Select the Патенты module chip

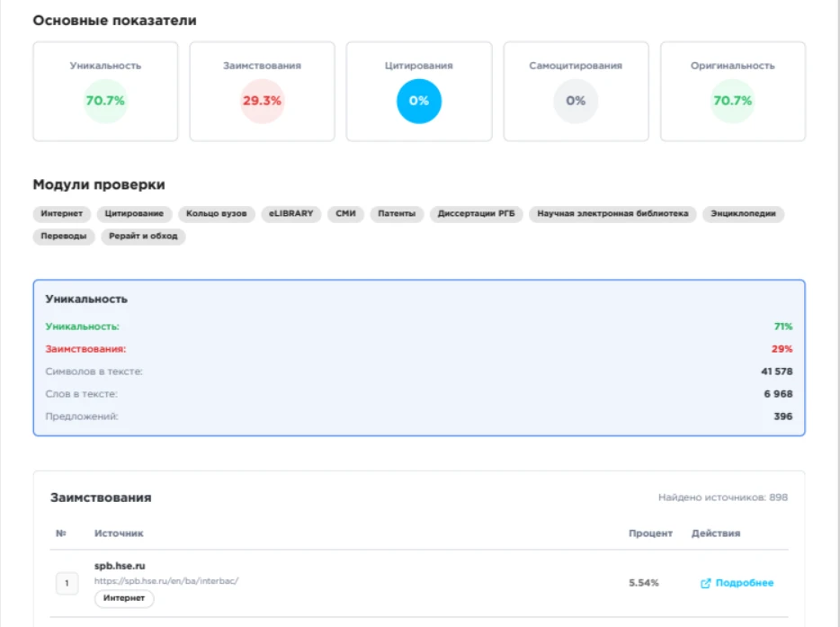point(397,214)
